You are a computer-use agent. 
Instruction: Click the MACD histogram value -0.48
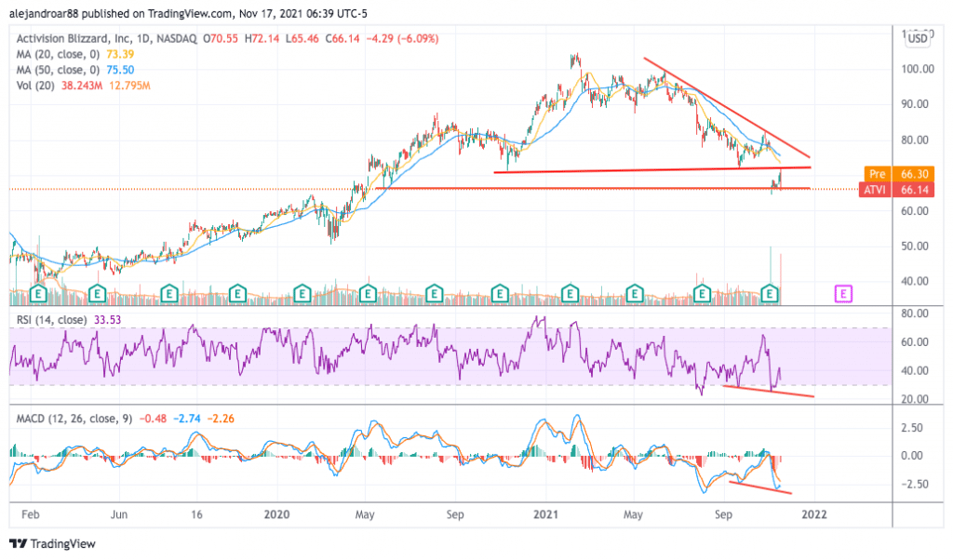[x=153, y=419]
